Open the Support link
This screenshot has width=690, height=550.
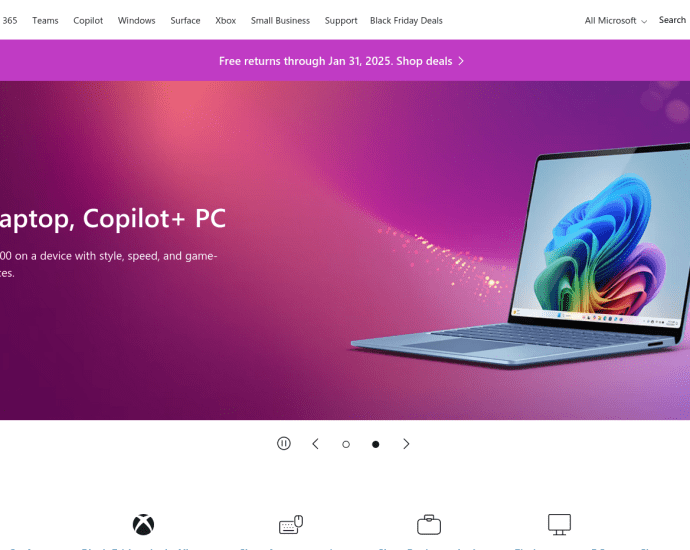coord(341,21)
